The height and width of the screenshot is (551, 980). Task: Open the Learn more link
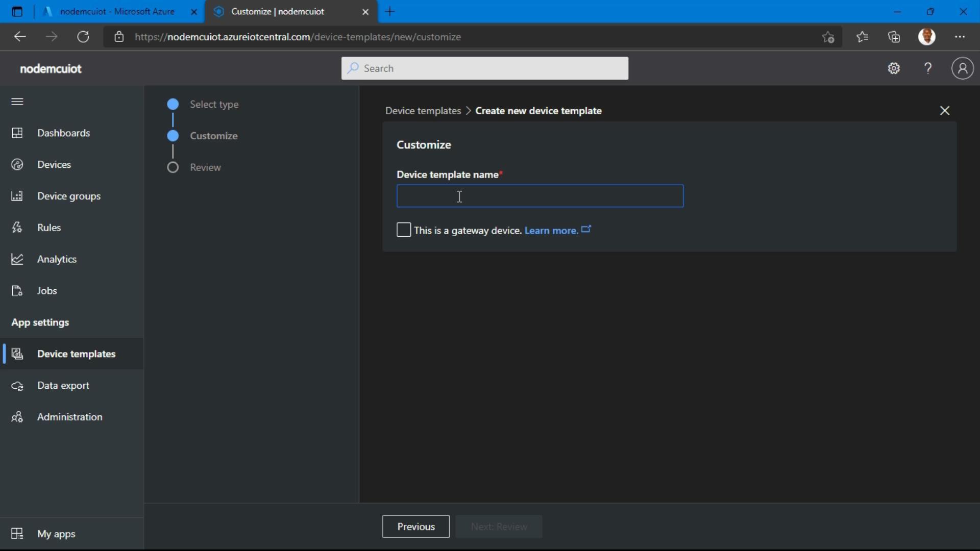(x=551, y=231)
